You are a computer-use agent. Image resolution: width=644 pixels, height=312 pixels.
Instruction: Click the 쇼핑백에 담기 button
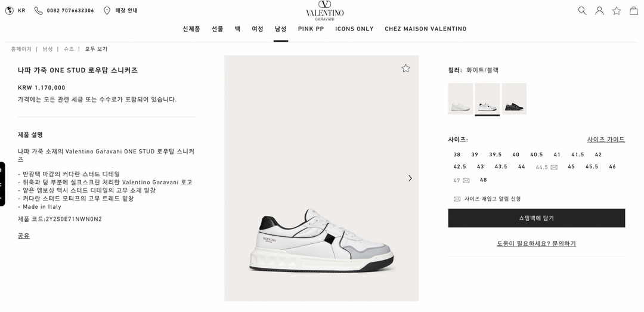(537, 218)
